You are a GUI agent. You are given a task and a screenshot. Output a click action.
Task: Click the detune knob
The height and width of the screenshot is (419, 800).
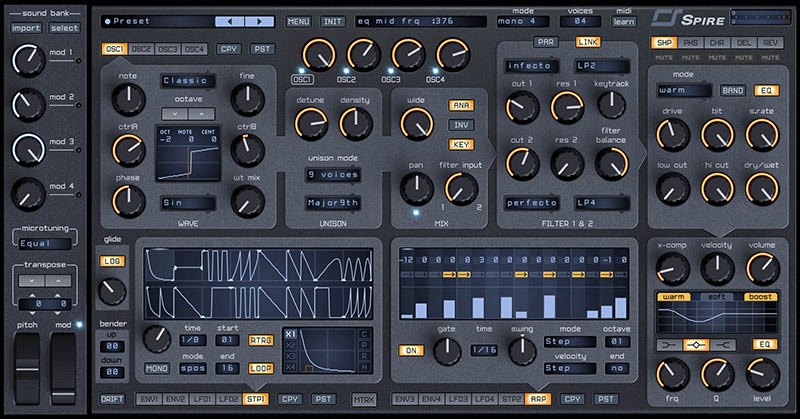(311, 124)
